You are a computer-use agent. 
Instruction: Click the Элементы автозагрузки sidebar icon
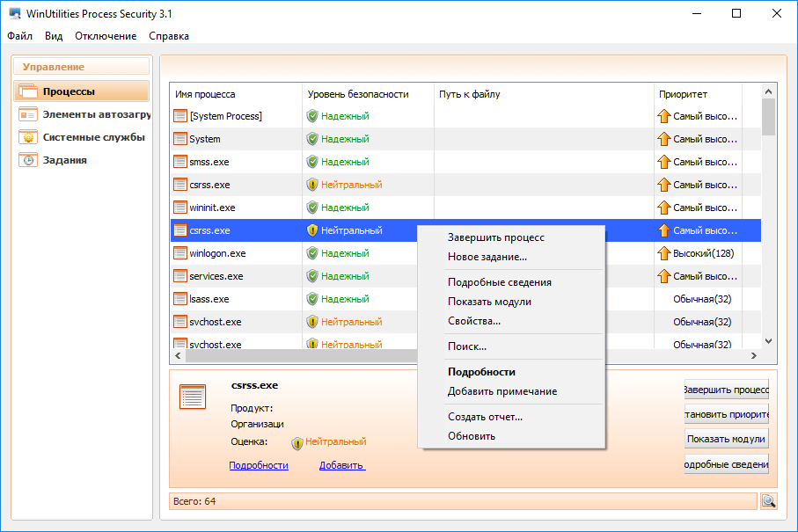point(28,114)
